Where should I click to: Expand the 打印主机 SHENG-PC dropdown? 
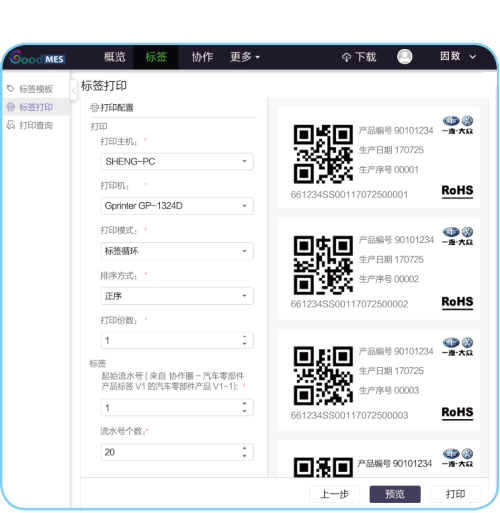click(177, 161)
